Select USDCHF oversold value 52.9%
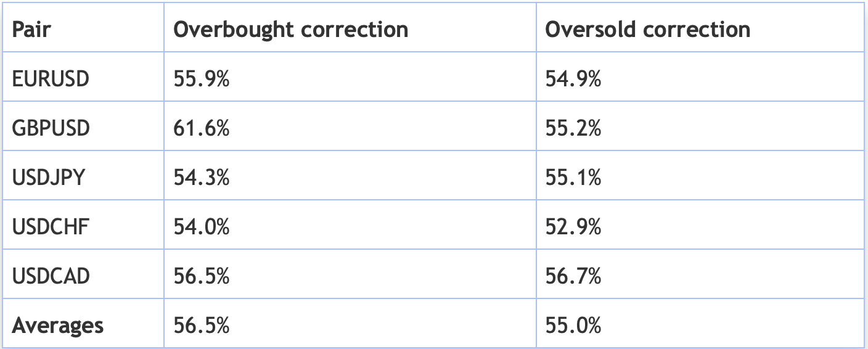This screenshot has width=868, height=349. (573, 227)
